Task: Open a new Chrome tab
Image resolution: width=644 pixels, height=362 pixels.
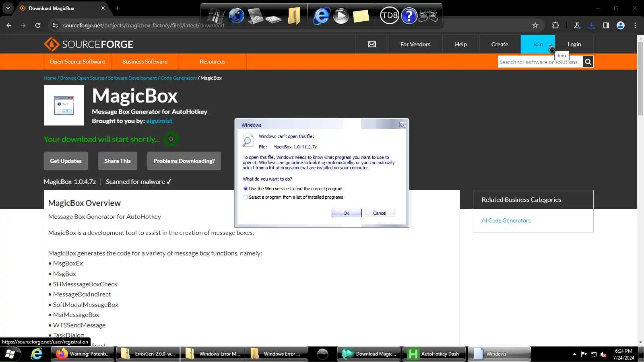Action: pyautogui.click(x=118, y=8)
